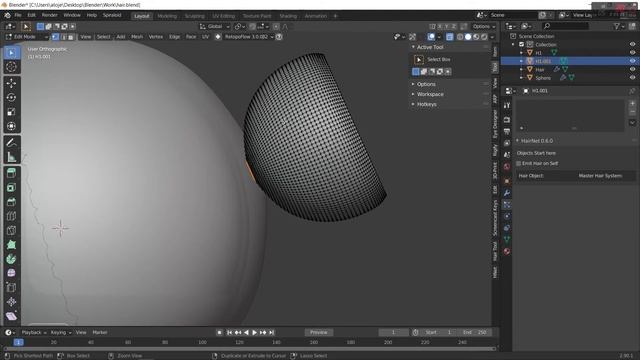Open the File menu
640x360 pixels.
coord(18,15)
